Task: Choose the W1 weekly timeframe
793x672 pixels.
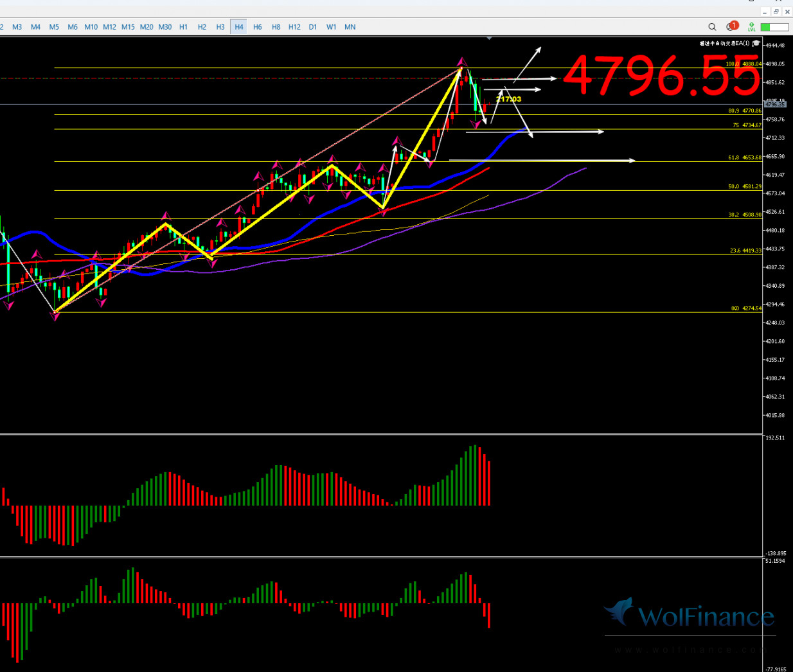Action: click(x=331, y=27)
